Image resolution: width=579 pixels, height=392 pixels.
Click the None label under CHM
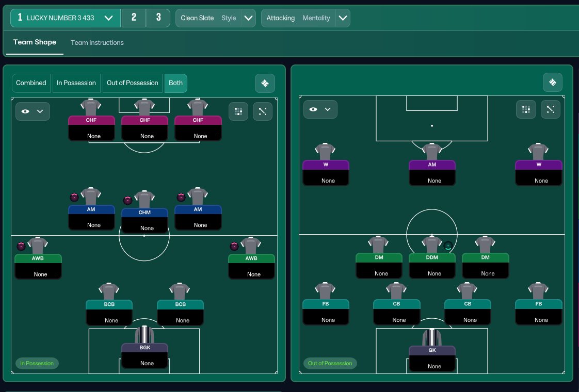(147, 228)
